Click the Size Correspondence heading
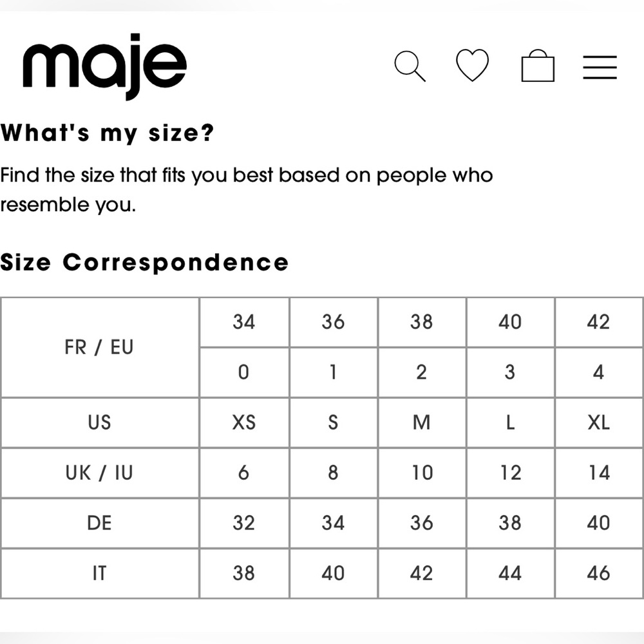The height and width of the screenshot is (644, 644). pyautogui.click(x=144, y=262)
